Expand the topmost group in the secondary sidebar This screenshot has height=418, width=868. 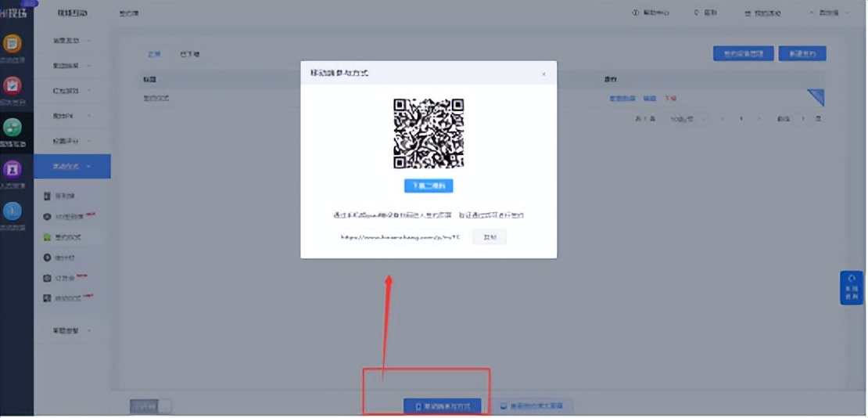73,41
